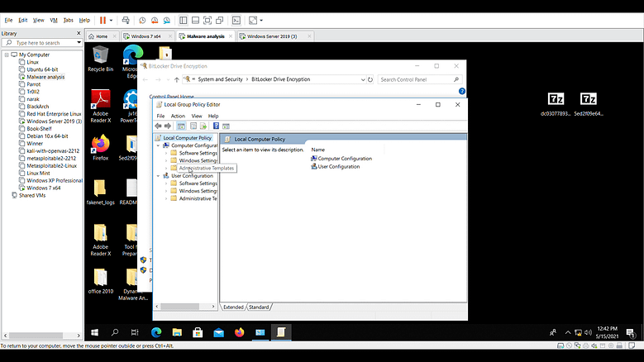Open Mail app from the taskbar
644x362 pixels.
point(218,332)
